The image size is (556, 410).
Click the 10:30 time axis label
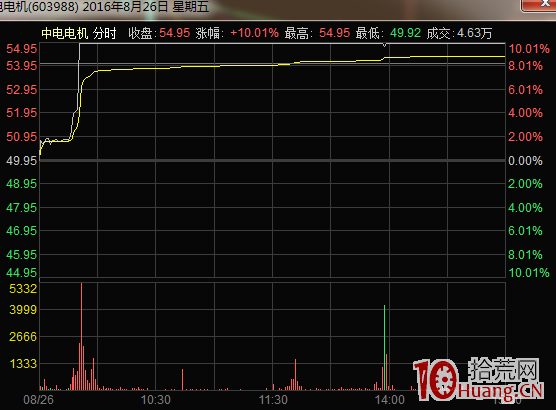156,400
